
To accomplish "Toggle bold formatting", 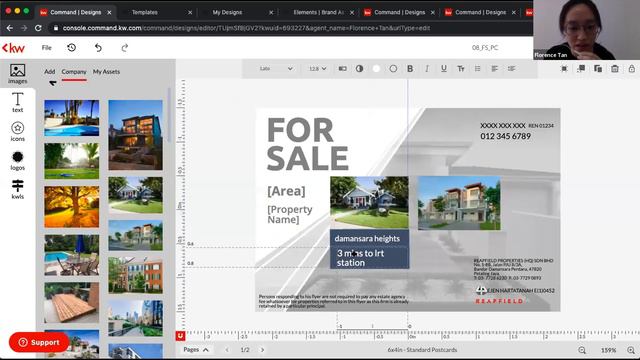I will [x=410, y=69].
